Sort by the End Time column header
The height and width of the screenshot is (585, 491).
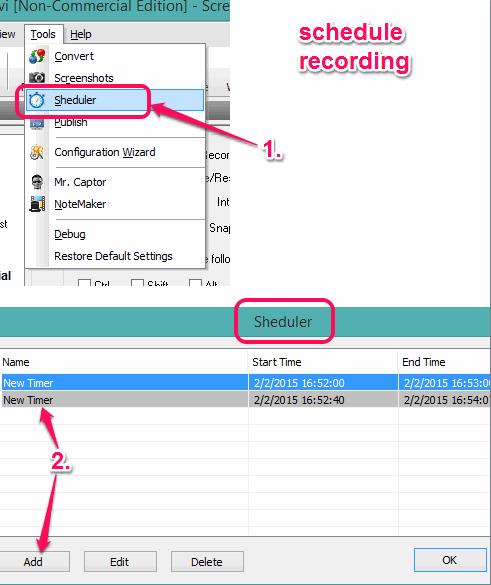(x=444, y=362)
